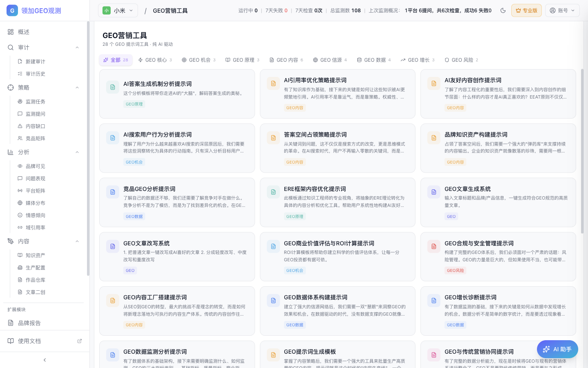Open the AI引用率优化策略提示词 card
This screenshot has width=588, height=368.
click(338, 94)
